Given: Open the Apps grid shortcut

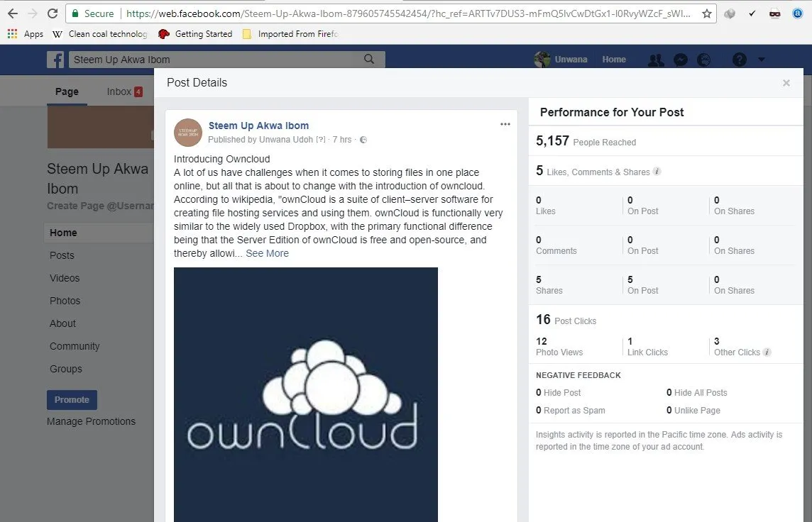Looking at the screenshot, I should point(26,33).
